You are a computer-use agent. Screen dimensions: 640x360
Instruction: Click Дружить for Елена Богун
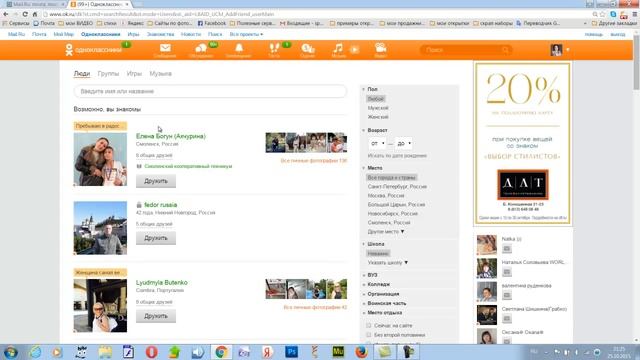click(x=156, y=181)
